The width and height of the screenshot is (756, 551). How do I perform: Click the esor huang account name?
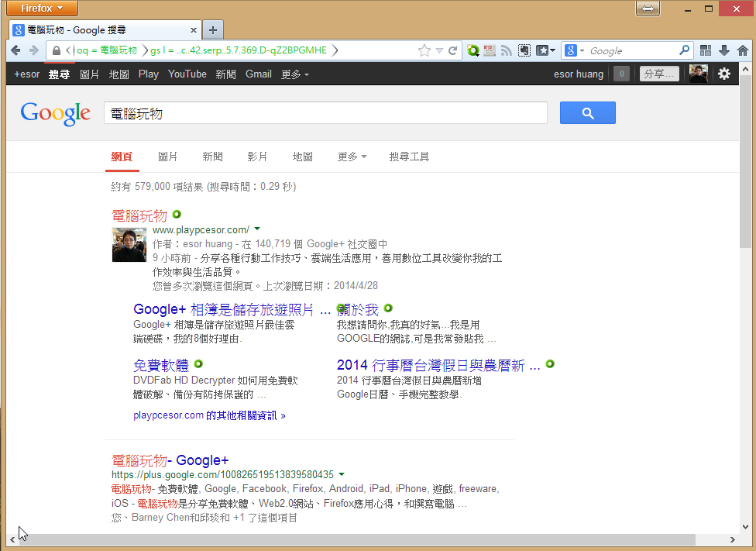[579, 74]
